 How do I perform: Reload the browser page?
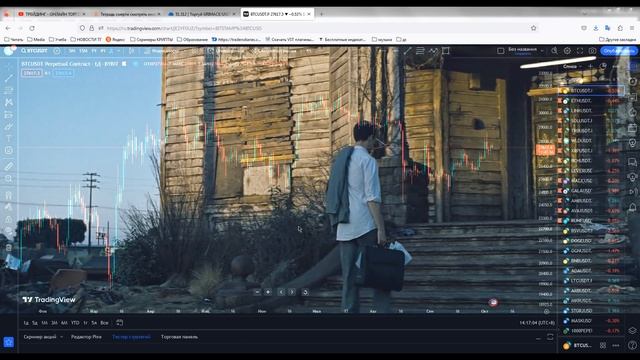click(x=32, y=28)
